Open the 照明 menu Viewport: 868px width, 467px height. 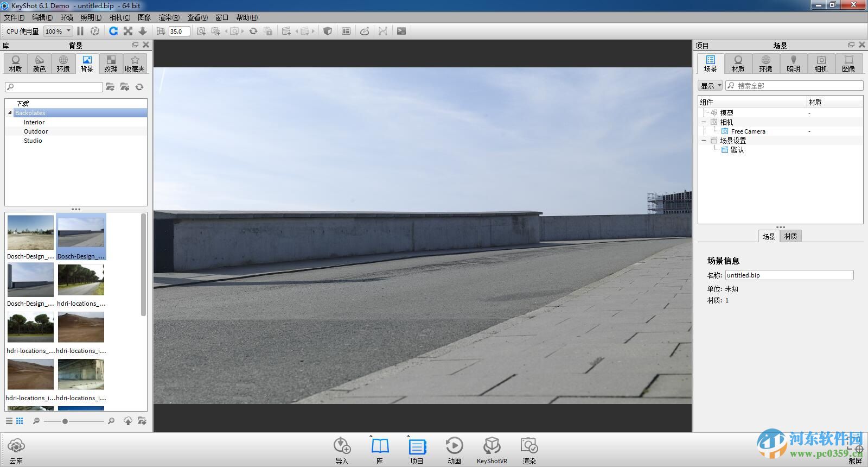click(x=91, y=17)
